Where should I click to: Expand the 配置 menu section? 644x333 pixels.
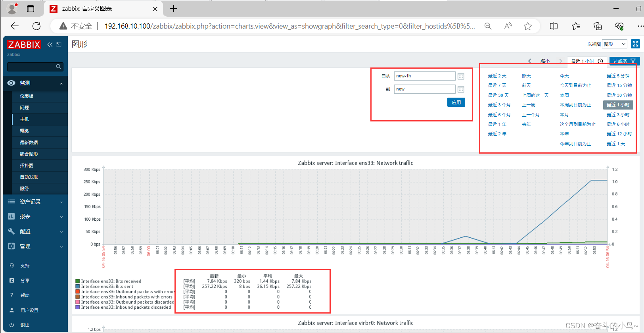coord(35,231)
